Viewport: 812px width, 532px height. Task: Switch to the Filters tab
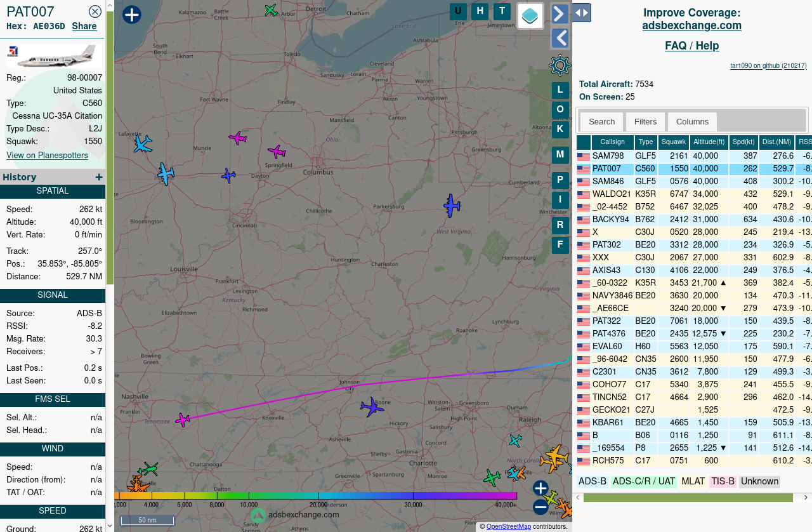pos(645,122)
